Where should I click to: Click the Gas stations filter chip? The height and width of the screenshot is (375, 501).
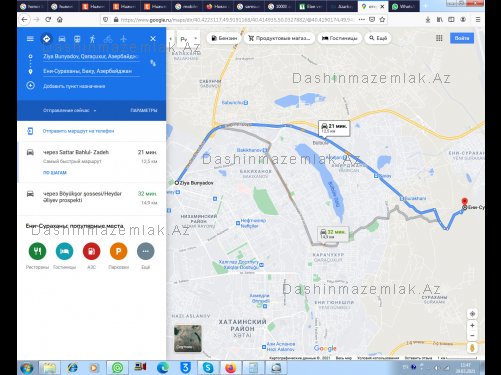(x=225, y=38)
